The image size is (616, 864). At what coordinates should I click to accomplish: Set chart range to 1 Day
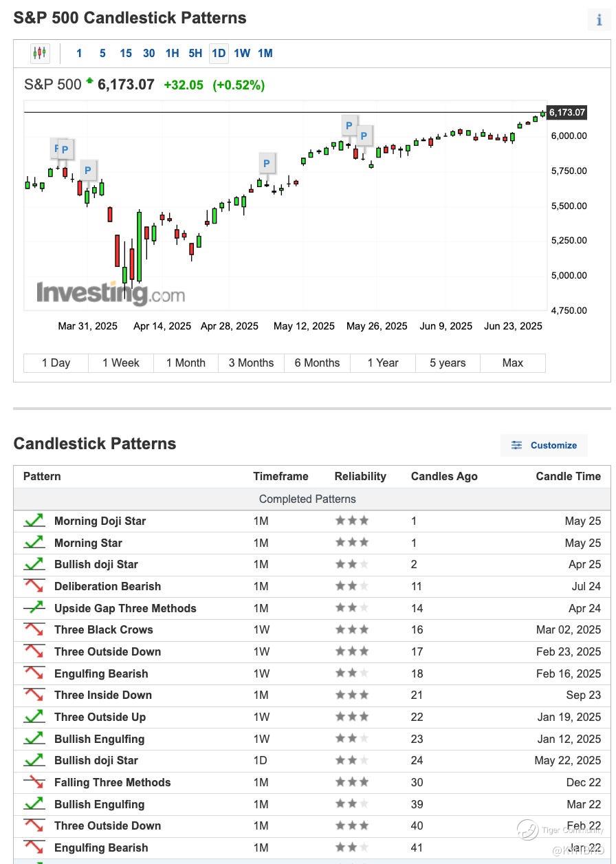click(x=56, y=363)
